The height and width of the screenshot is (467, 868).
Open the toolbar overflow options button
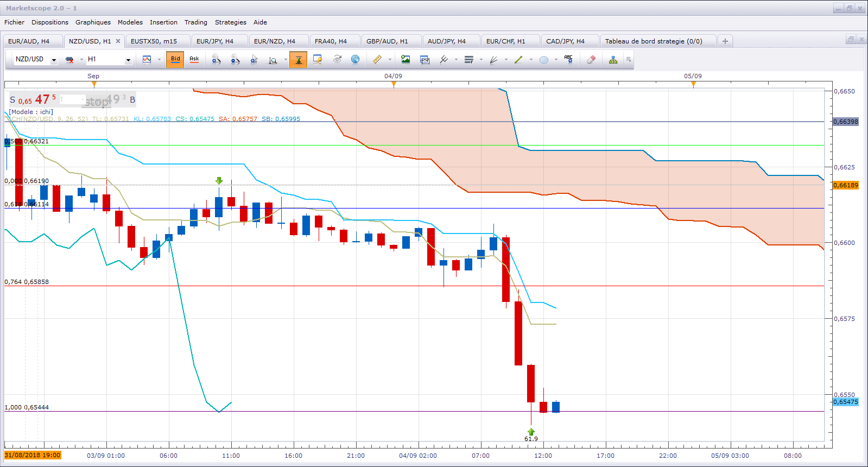(x=628, y=60)
